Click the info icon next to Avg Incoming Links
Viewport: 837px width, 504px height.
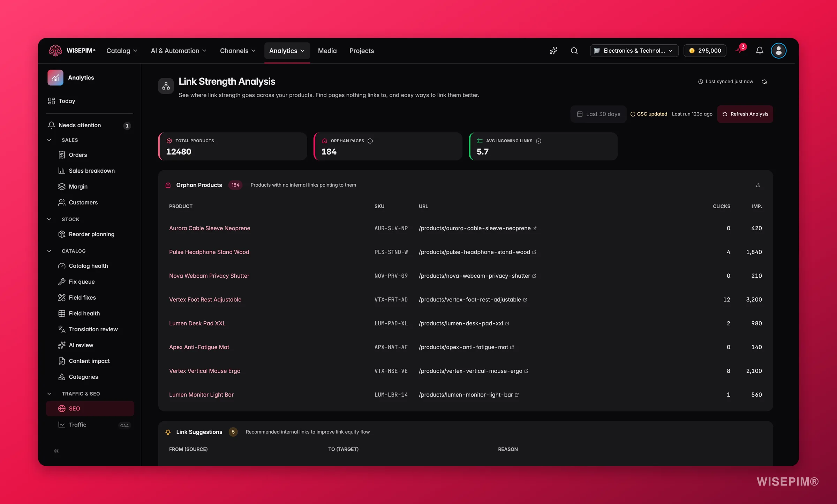pyautogui.click(x=538, y=141)
